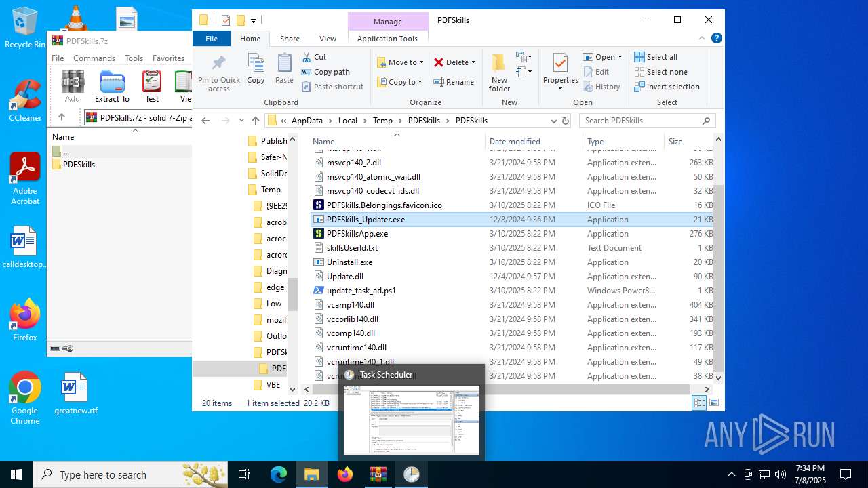Switch to View ribbon tab

pyautogui.click(x=328, y=39)
